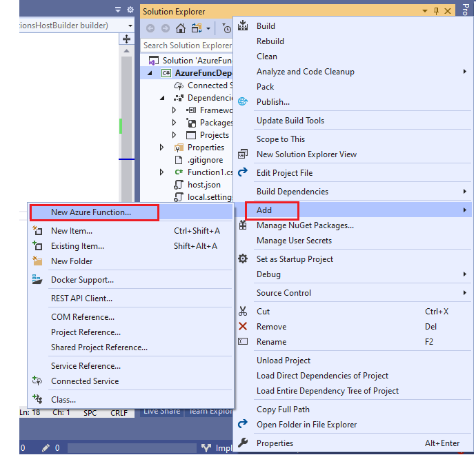Choose Pack from context menu
Image resolution: width=476 pixels, height=455 pixels.
[353, 86]
